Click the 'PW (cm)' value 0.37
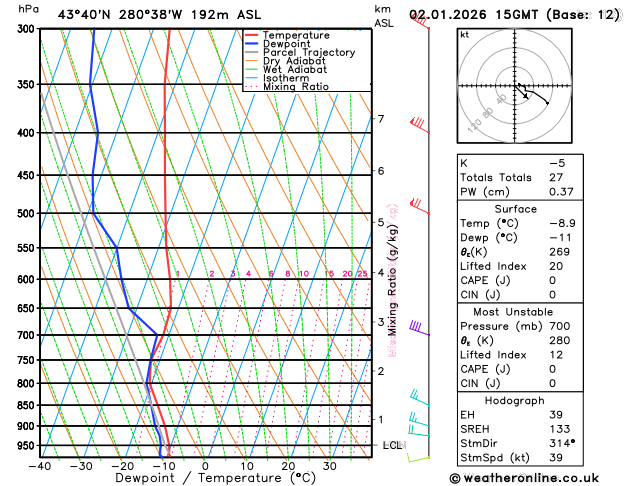Image resolution: width=629 pixels, height=486 pixels. (x=561, y=192)
